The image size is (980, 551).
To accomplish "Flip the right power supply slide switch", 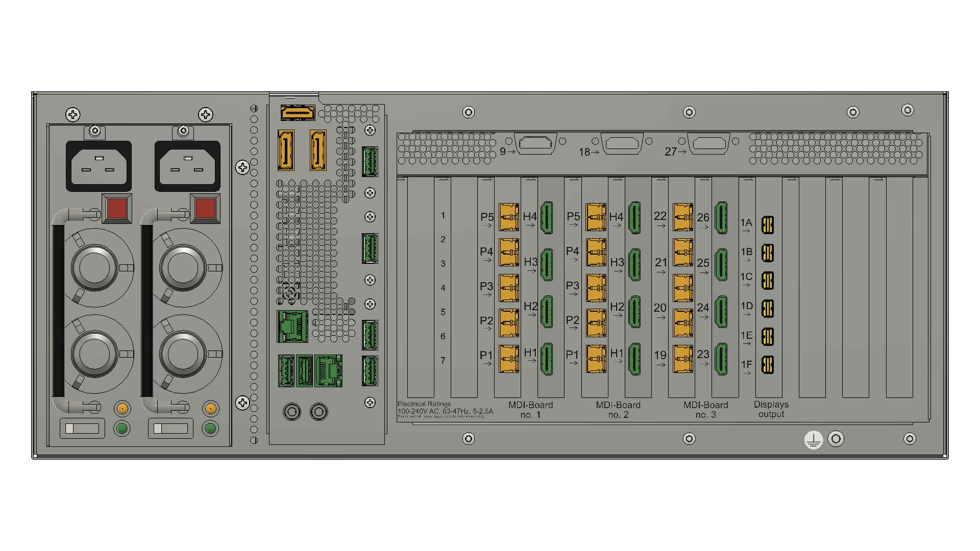I will (x=170, y=428).
